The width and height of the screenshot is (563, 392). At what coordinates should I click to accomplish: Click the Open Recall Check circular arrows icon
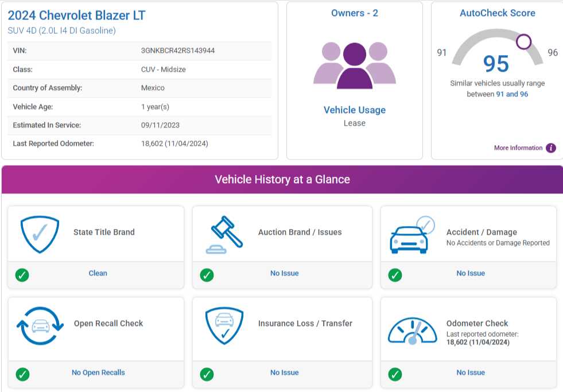click(40, 325)
